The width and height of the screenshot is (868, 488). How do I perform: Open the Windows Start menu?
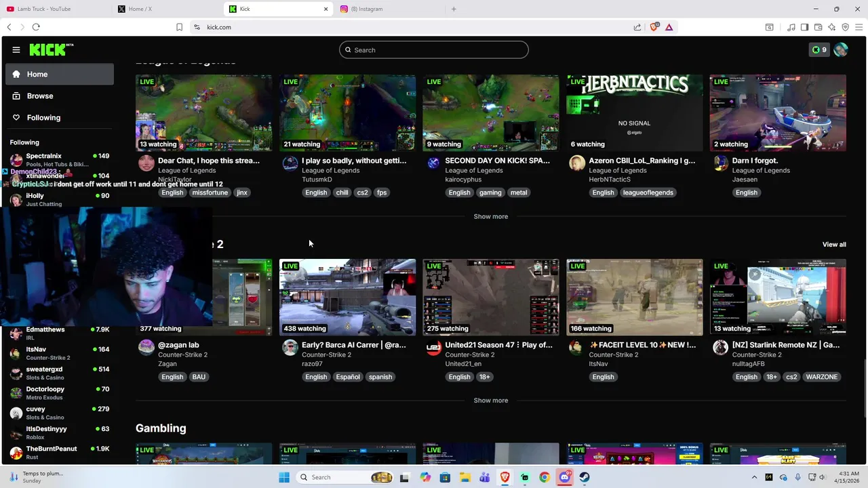pyautogui.click(x=283, y=477)
